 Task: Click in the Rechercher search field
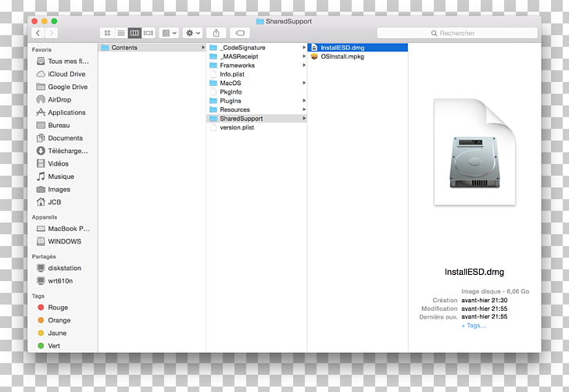click(x=456, y=33)
